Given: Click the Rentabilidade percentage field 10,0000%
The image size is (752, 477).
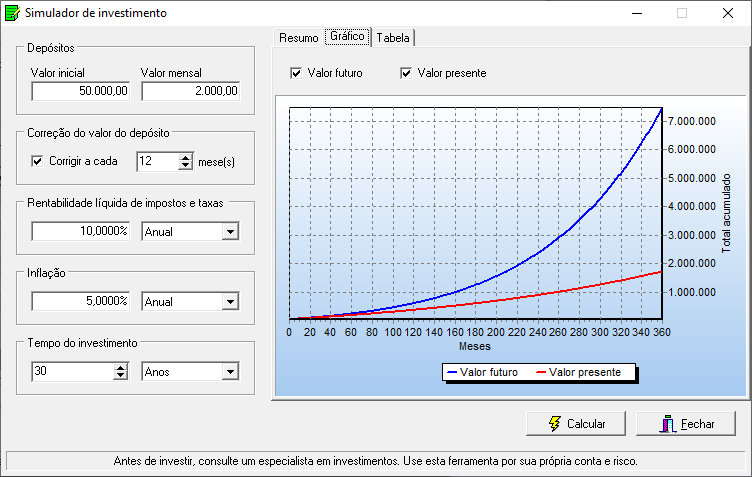Looking at the screenshot, I should click(x=81, y=231).
